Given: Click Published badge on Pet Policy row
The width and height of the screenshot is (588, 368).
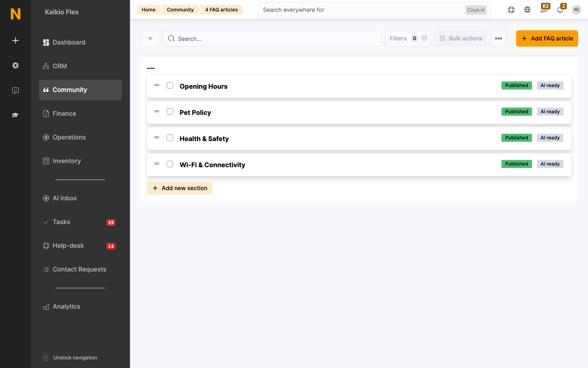Looking at the screenshot, I should coord(517,112).
